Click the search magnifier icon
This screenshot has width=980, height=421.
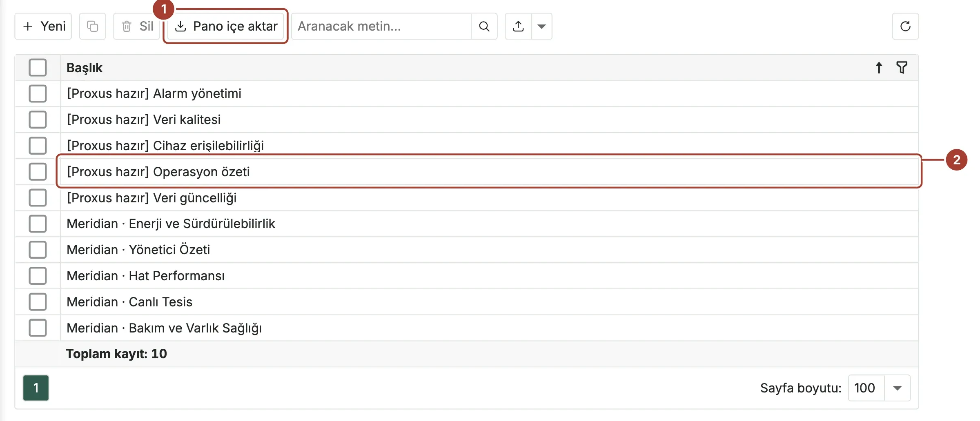pos(484,27)
